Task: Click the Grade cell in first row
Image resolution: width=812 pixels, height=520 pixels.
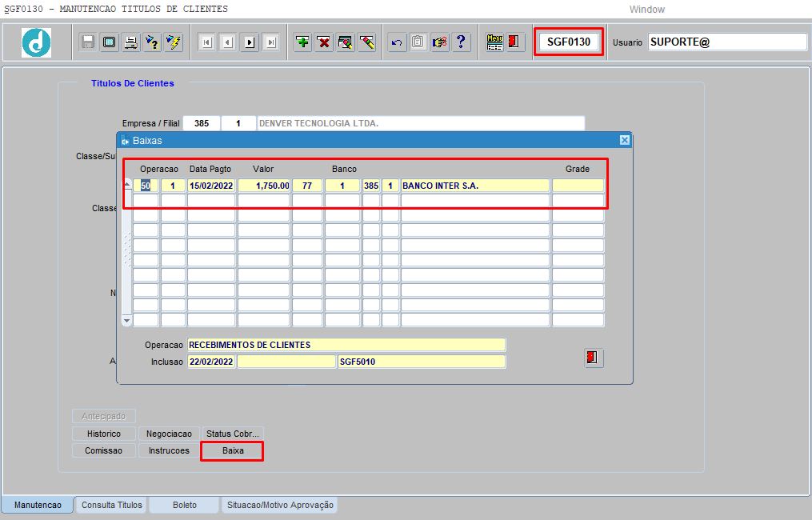Action: pos(578,186)
